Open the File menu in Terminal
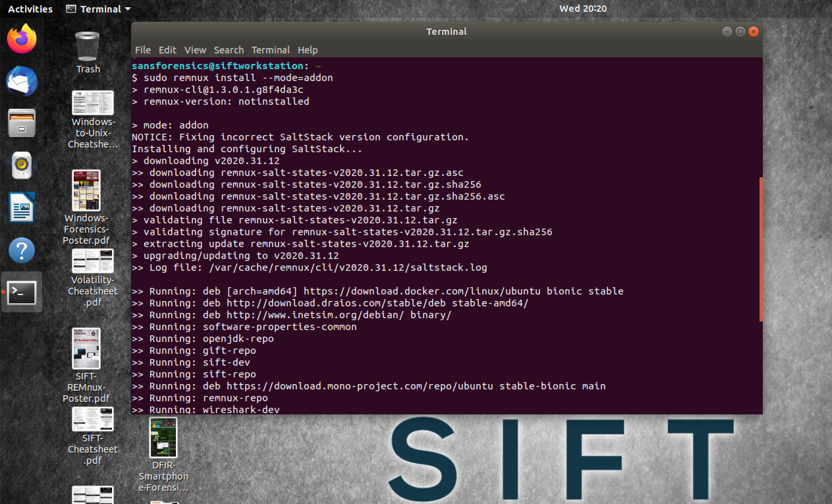 pos(143,50)
